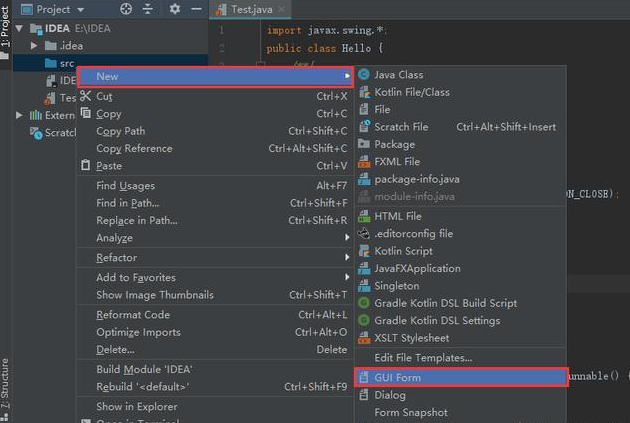
Task: Click the locate target icon in Project toolbar
Action: (x=126, y=9)
